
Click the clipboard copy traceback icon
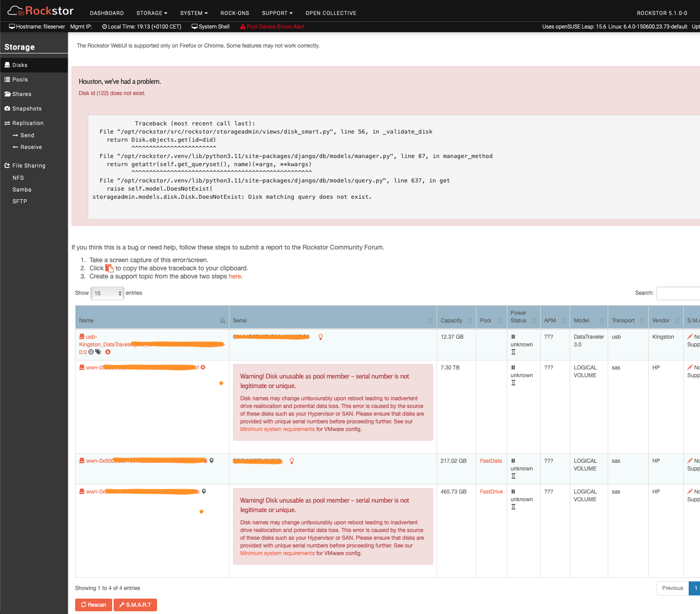coord(109,268)
